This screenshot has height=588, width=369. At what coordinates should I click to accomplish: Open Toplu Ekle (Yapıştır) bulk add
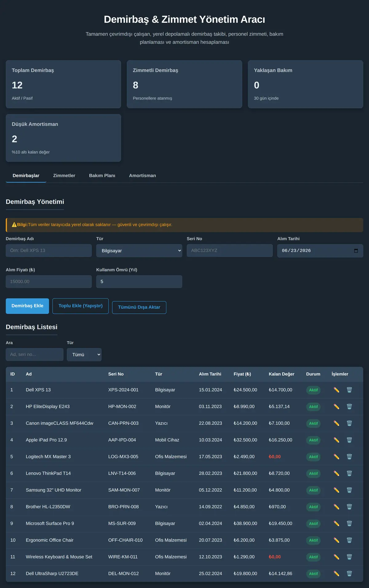[x=81, y=306]
